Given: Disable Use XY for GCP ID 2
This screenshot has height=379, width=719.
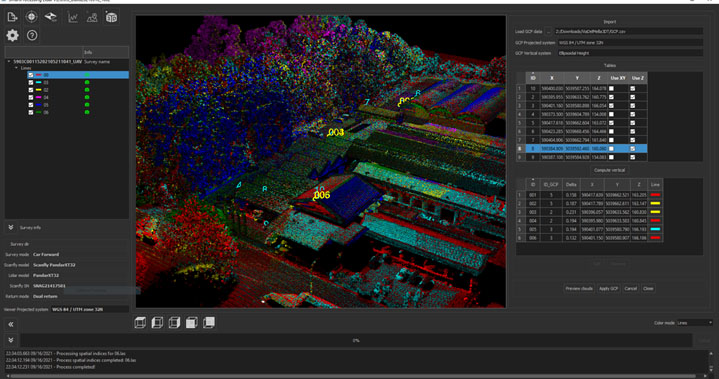Looking at the screenshot, I should click(611, 97).
